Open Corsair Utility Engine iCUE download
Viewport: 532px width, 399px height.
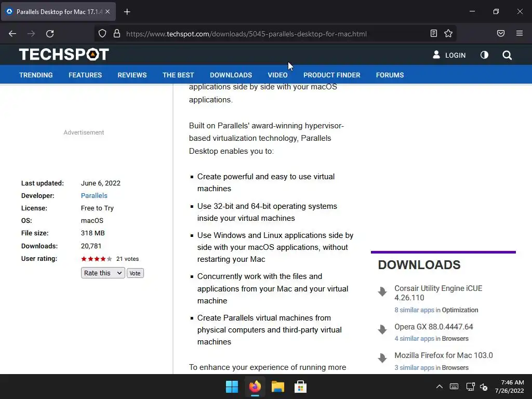[438, 293]
